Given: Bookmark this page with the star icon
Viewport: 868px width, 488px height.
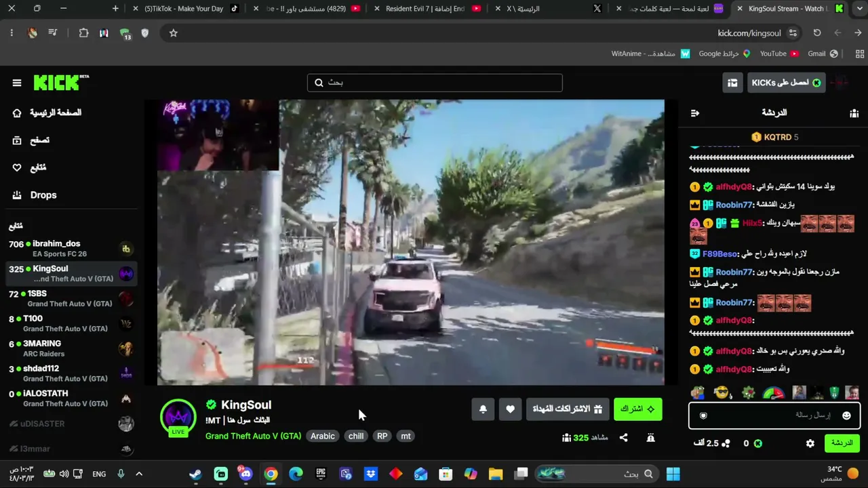Looking at the screenshot, I should 174,33.
